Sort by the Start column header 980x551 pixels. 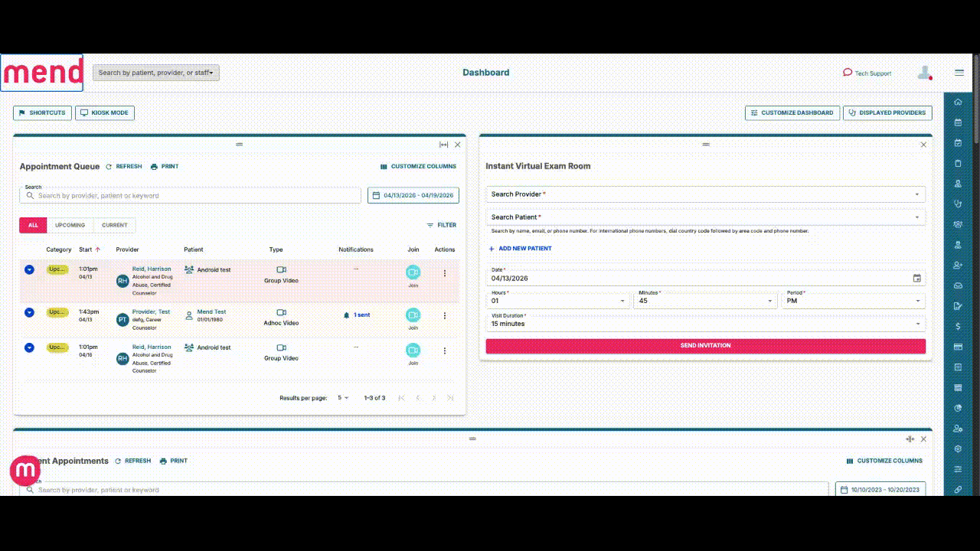click(x=90, y=249)
